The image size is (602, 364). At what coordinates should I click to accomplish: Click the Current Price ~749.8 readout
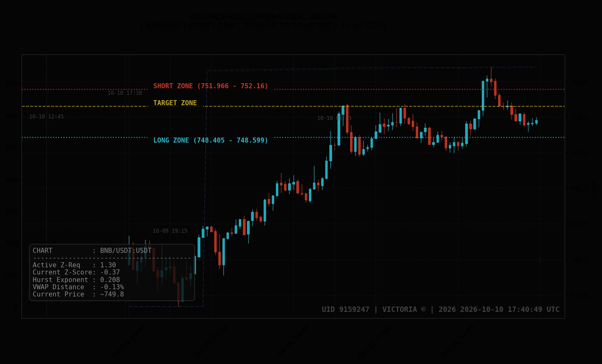[78, 294]
